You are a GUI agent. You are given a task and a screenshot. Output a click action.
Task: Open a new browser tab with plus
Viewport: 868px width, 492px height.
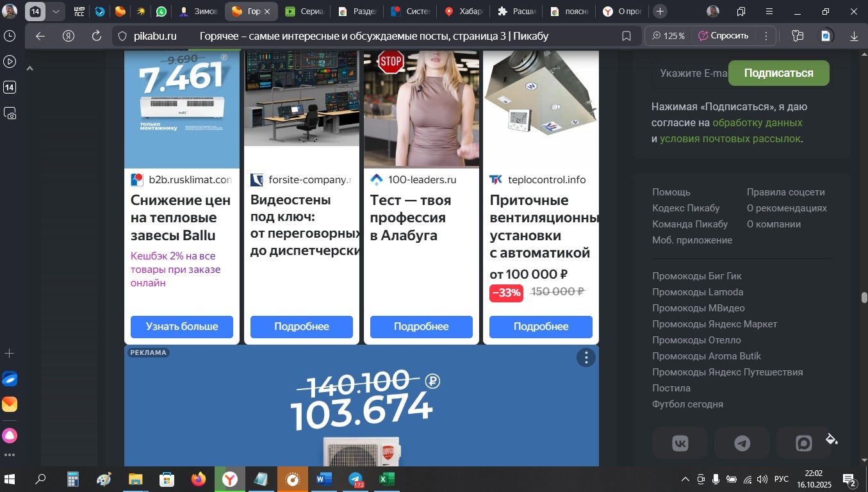click(x=660, y=12)
